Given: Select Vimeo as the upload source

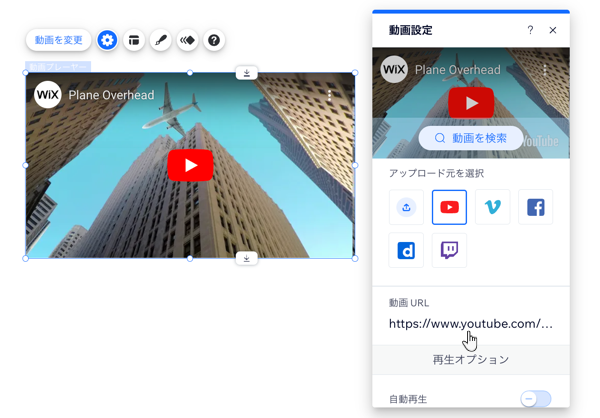Looking at the screenshot, I should [492, 207].
